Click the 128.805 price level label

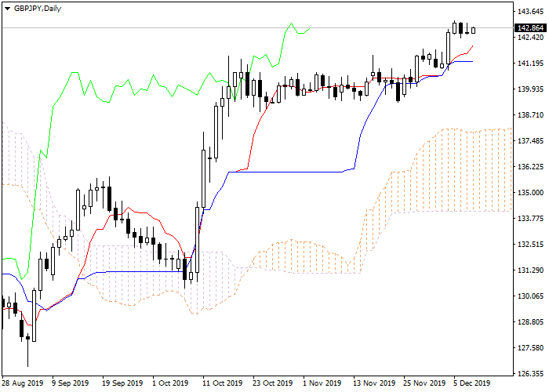(530, 322)
